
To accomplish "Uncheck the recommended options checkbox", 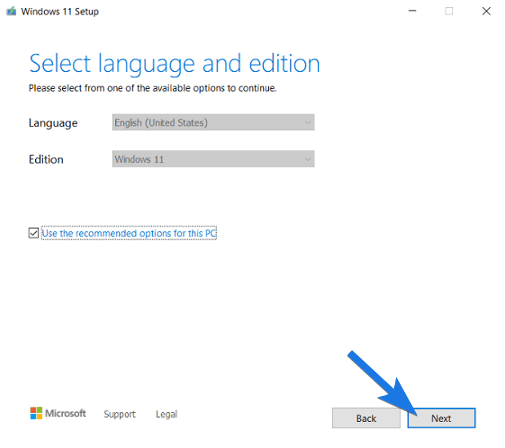I will (33, 233).
